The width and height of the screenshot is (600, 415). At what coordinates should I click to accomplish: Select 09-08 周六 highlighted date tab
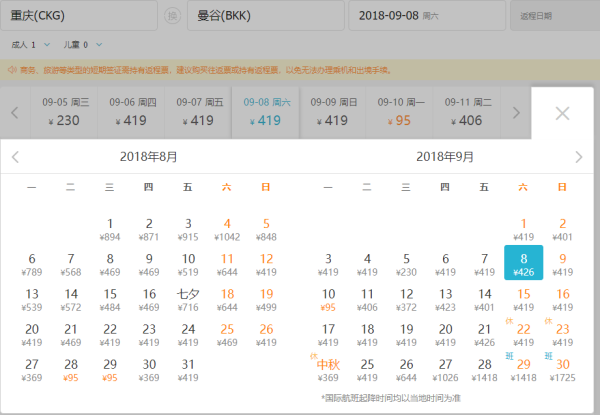click(x=266, y=113)
